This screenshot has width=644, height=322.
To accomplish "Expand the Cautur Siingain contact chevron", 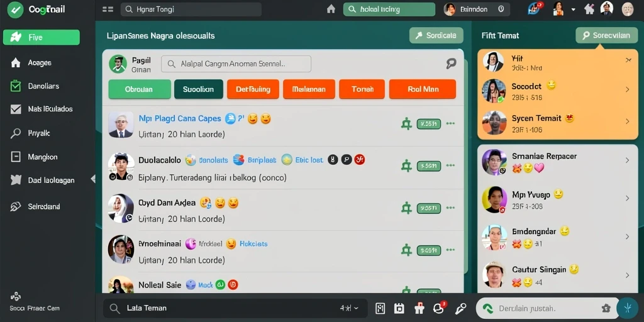I will pos(627,275).
